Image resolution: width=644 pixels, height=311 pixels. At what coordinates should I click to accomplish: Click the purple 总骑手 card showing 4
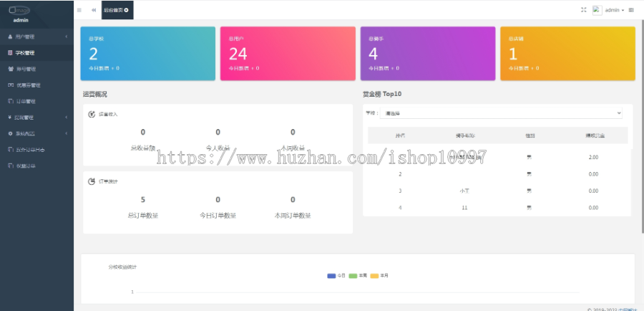pyautogui.click(x=428, y=54)
